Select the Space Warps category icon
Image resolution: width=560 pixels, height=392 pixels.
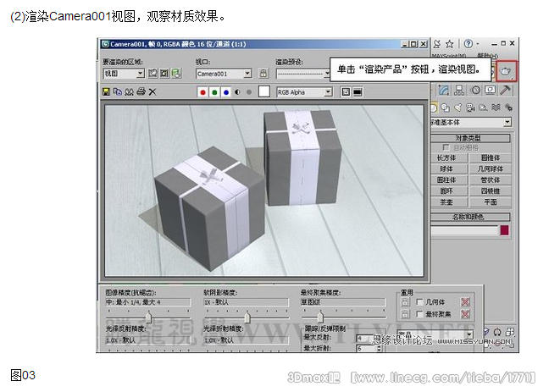(496, 108)
